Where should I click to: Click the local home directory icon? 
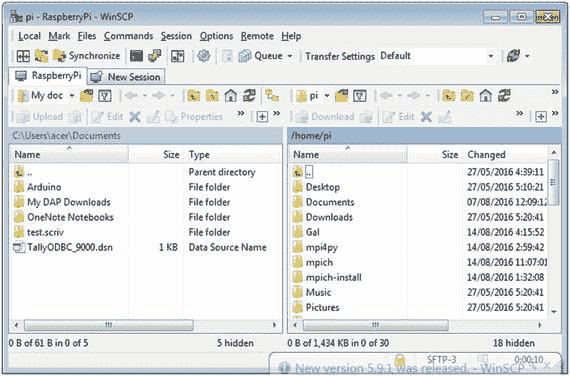click(230, 96)
